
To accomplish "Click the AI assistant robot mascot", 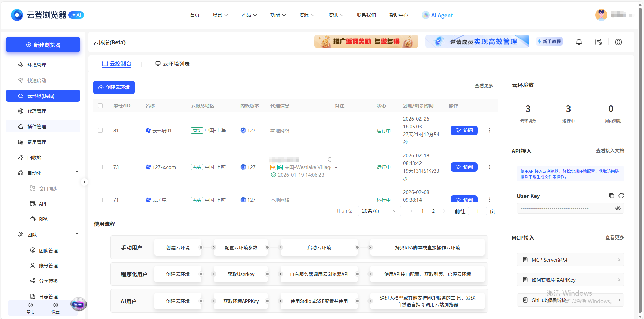I will (79, 305).
